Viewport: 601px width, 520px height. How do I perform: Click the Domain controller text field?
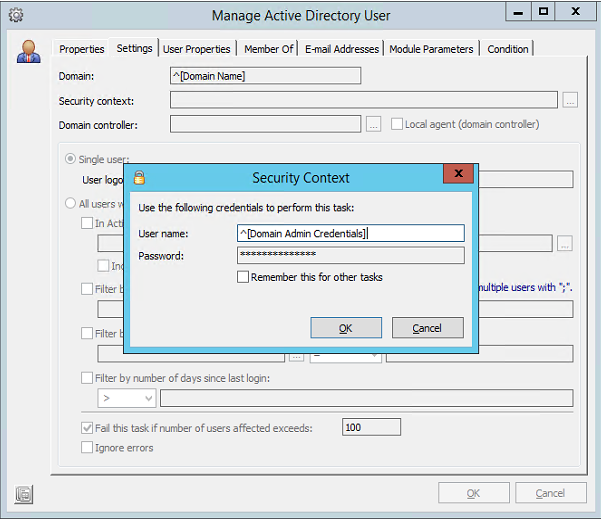(x=266, y=124)
